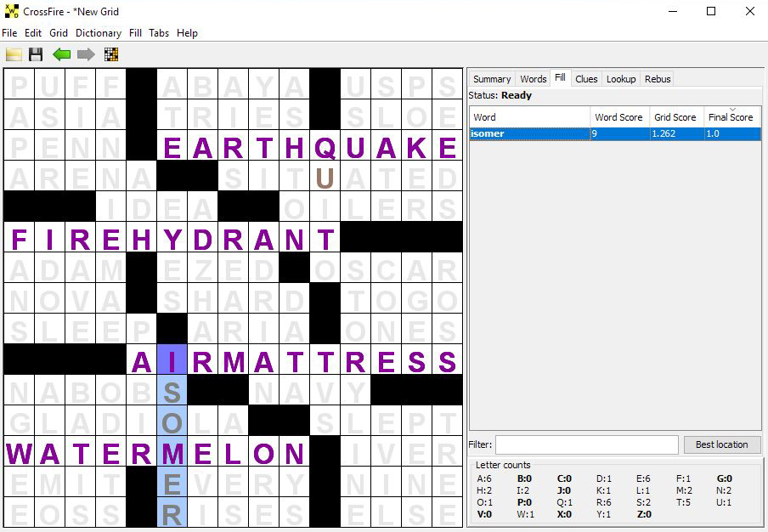Sort by the Final Score column header

730,117
